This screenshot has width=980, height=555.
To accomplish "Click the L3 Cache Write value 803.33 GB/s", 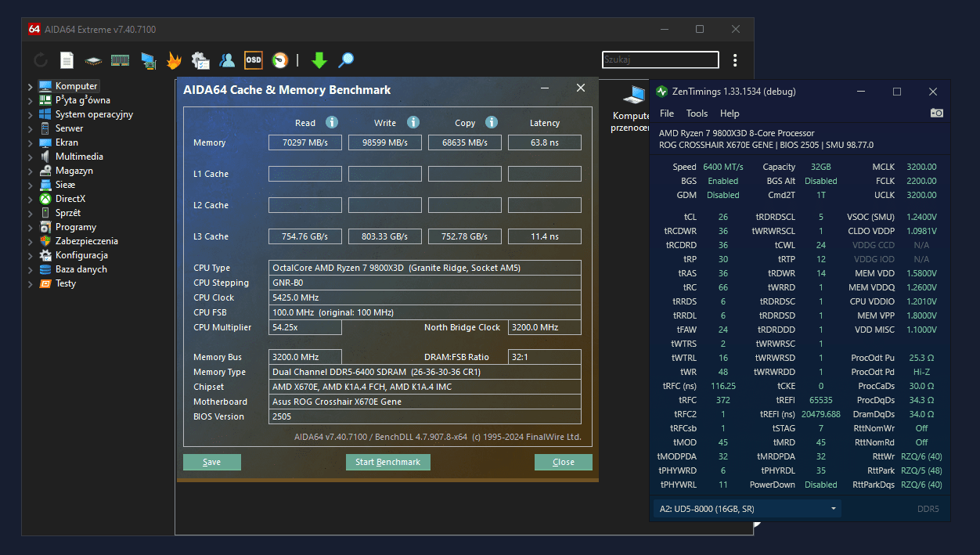I will coord(385,236).
